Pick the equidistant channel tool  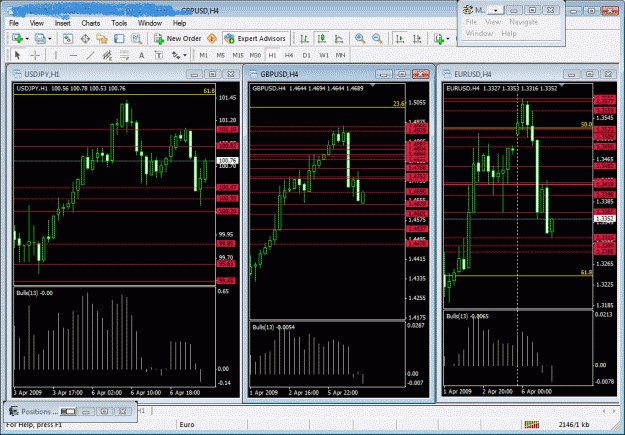coord(107,55)
